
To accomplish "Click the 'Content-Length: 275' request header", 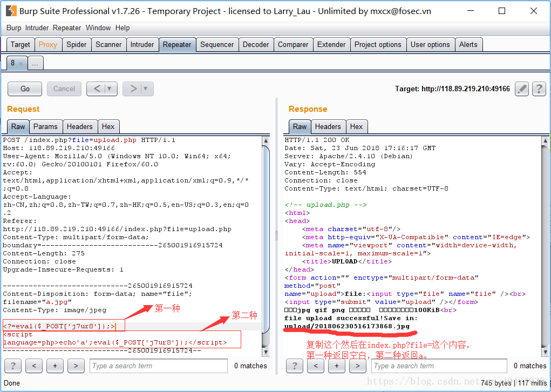I will 44,253.
